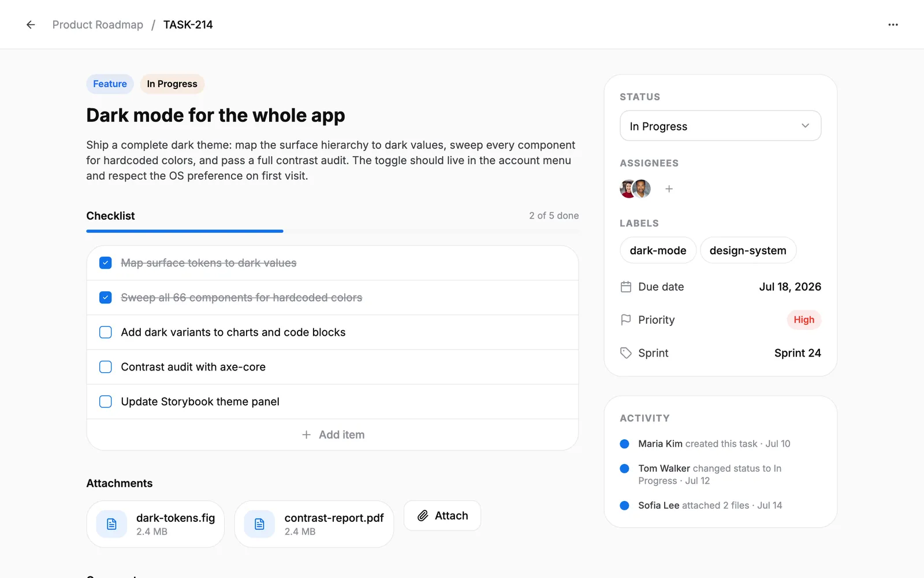
Task: Click the TASK-214 breadcrumb
Action: pyautogui.click(x=188, y=25)
